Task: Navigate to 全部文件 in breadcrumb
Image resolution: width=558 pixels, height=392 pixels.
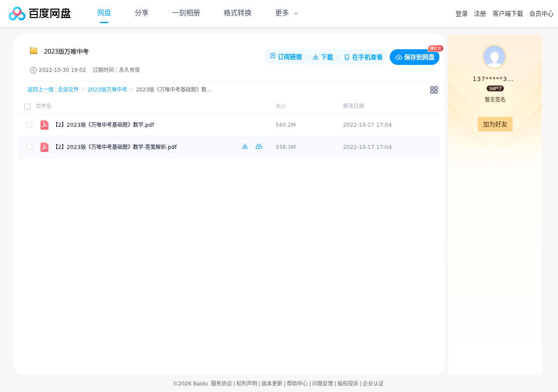Action: (x=68, y=90)
